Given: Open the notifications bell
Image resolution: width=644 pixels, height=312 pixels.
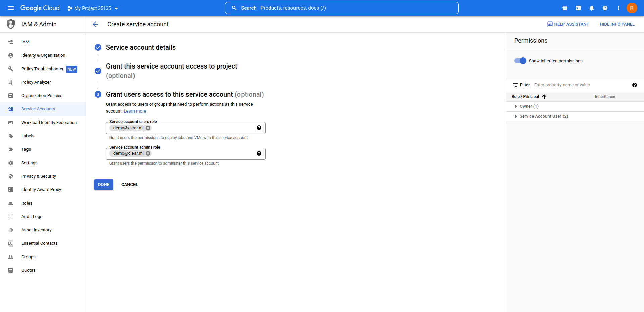Looking at the screenshot, I should click(x=592, y=8).
